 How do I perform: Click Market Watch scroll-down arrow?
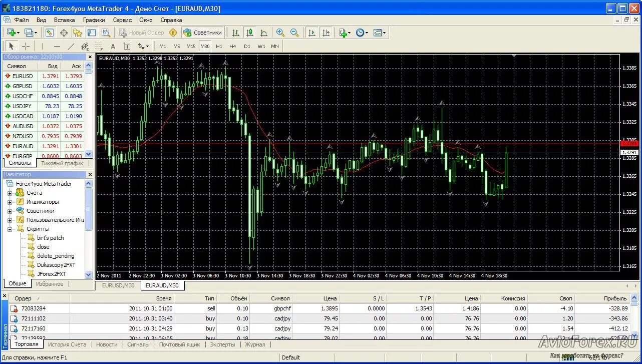pos(89,155)
